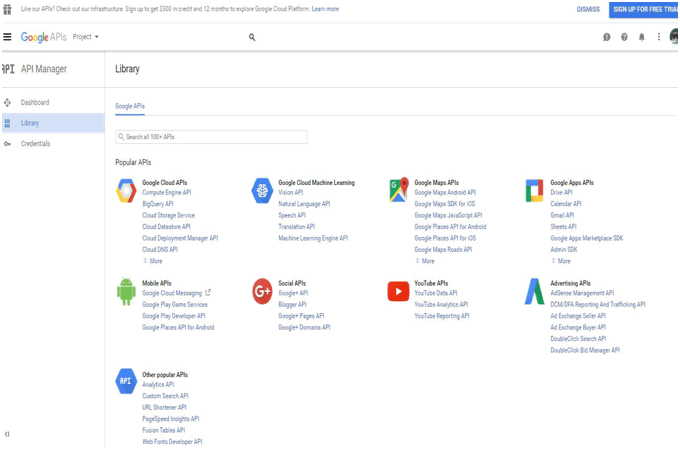Open Google Maps Android API link
The image size is (680, 450).
coord(445,192)
